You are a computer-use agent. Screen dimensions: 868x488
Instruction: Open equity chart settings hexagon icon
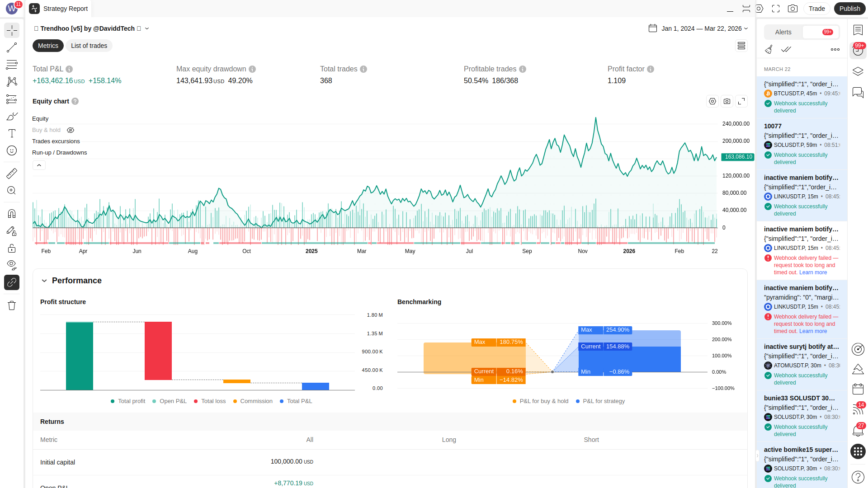[x=712, y=101]
